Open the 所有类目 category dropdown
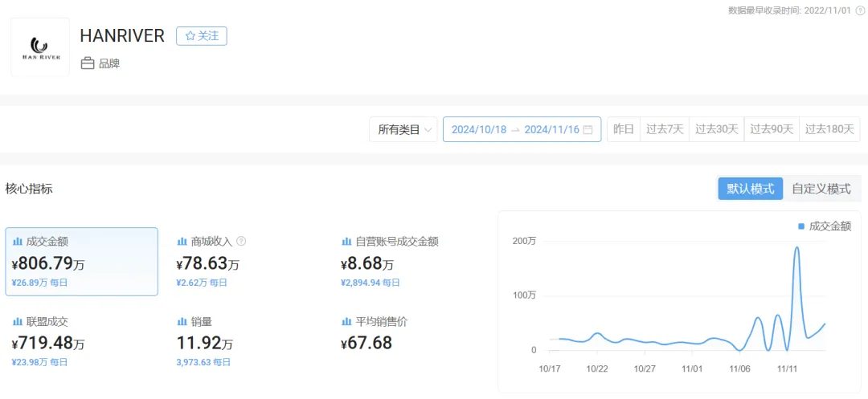The width and height of the screenshot is (868, 399). (403, 130)
